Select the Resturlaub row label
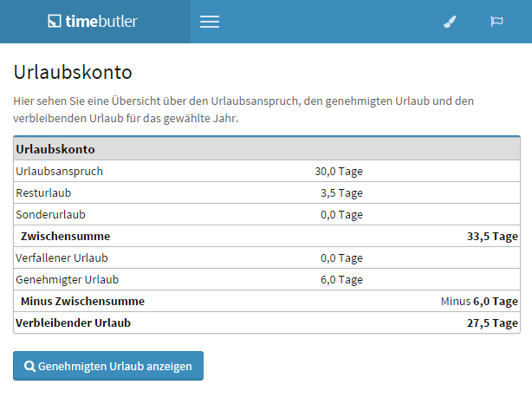The height and width of the screenshot is (404, 532). tap(43, 192)
